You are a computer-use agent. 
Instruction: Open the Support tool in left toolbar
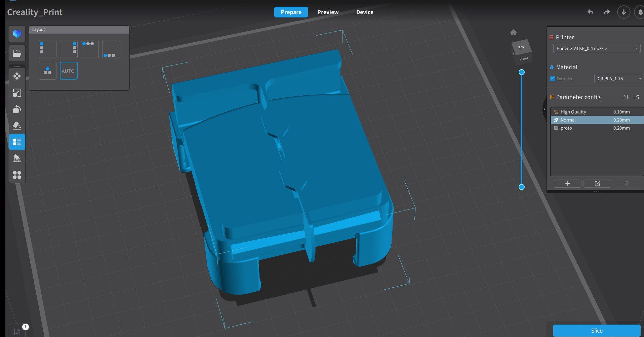17,158
